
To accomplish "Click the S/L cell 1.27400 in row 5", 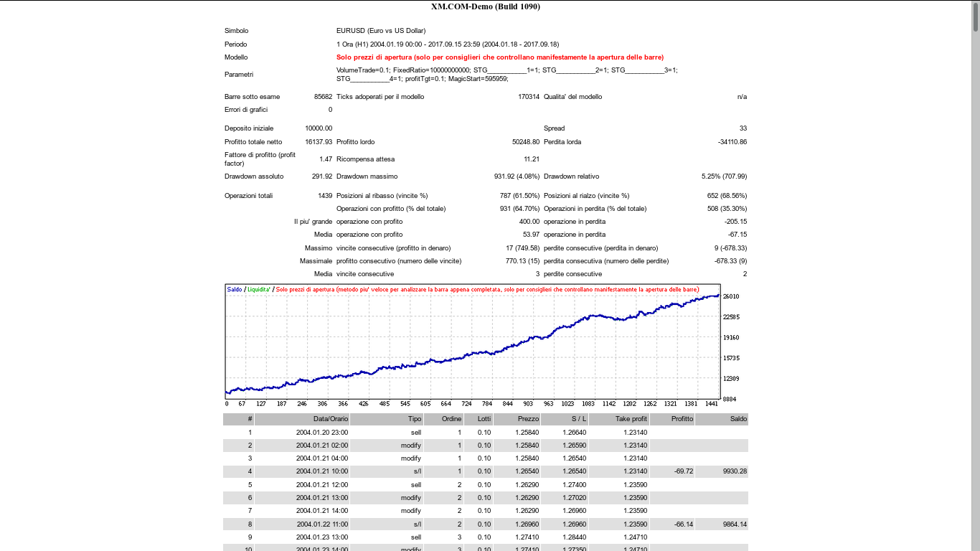I will click(574, 485).
